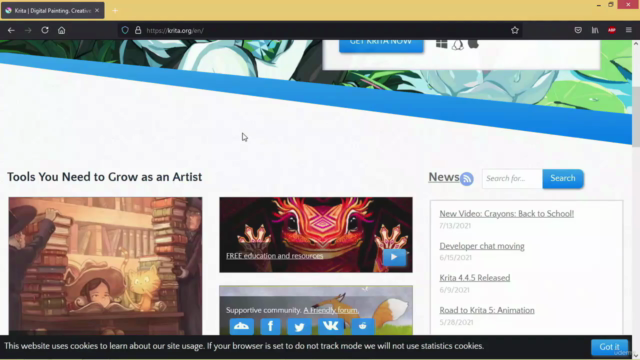Open a new browser tab
640x360 pixels.
[x=115, y=11]
